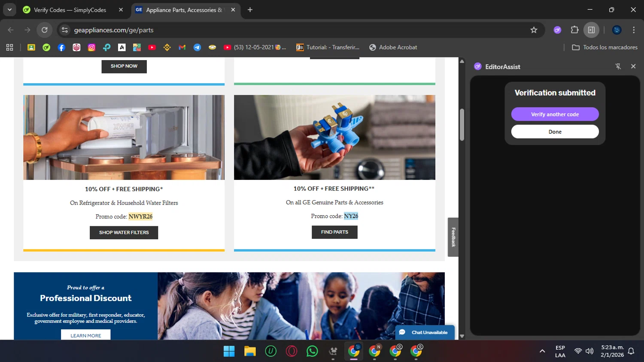The width and height of the screenshot is (644, 362).
Task: Open the apps grid in bookmarks bar
Action: coord(9,47)
